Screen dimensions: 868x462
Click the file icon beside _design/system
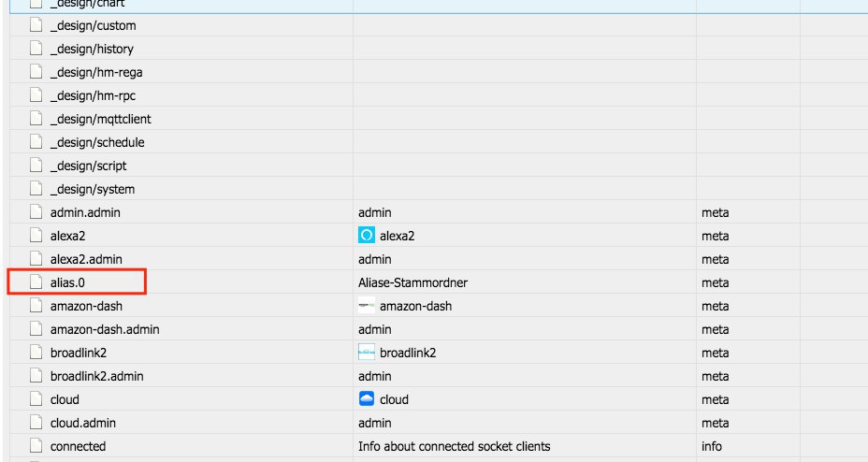(x=36, y=189)
